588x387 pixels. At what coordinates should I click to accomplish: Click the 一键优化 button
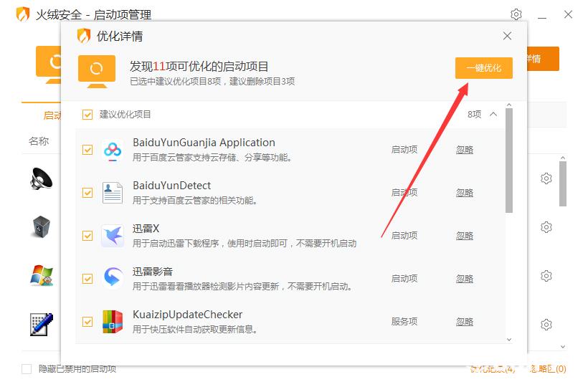point(484,68)
